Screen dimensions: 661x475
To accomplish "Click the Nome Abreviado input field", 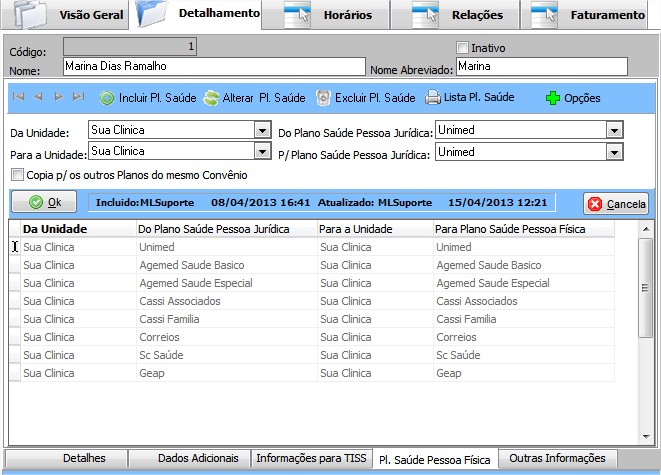I will pyautogui.click(x=540, y=66).
